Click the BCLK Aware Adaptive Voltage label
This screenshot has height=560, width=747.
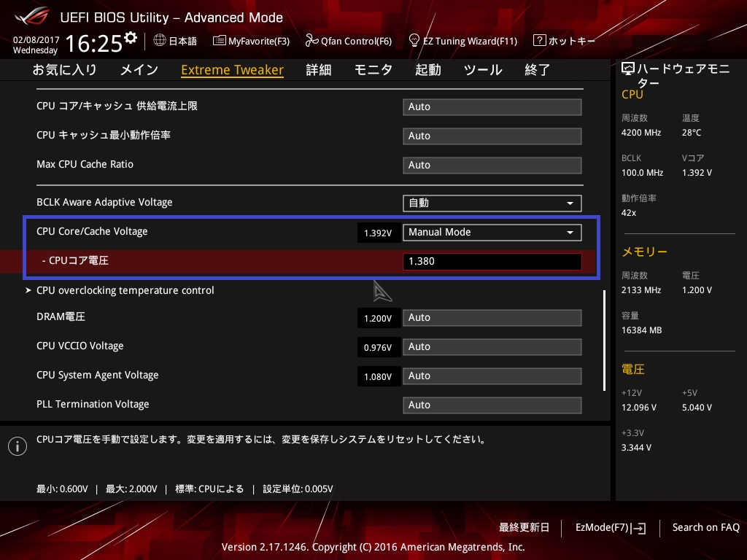coord(104,203)
